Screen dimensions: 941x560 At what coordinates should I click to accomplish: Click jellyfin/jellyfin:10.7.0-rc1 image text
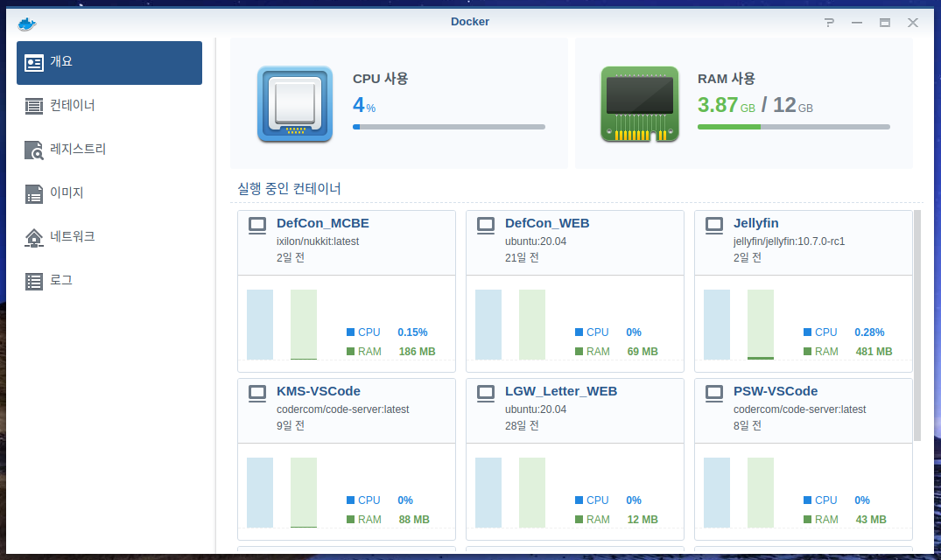pyautogui.click(x=789, y=241)
